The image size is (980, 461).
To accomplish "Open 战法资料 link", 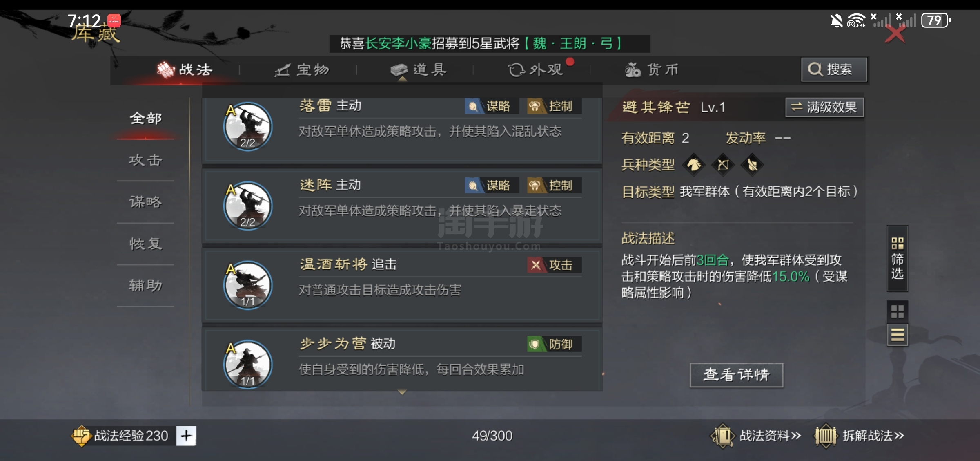I will [x=756, y=436].
